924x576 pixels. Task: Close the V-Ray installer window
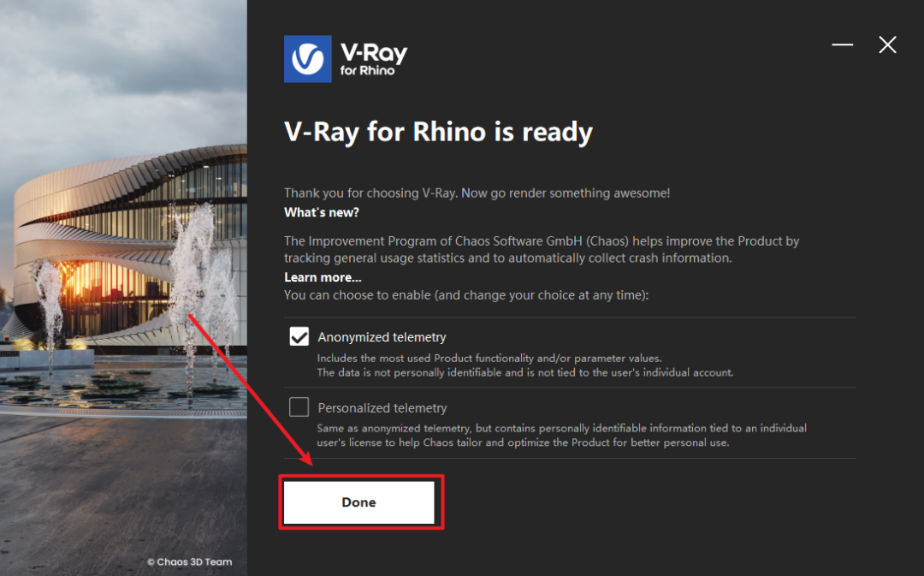(887, 45)
